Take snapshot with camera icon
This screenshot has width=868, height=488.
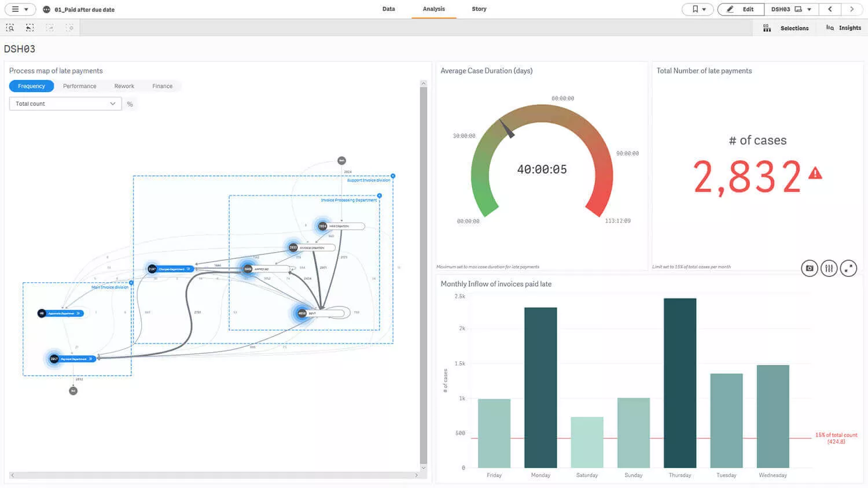point(810,268)
